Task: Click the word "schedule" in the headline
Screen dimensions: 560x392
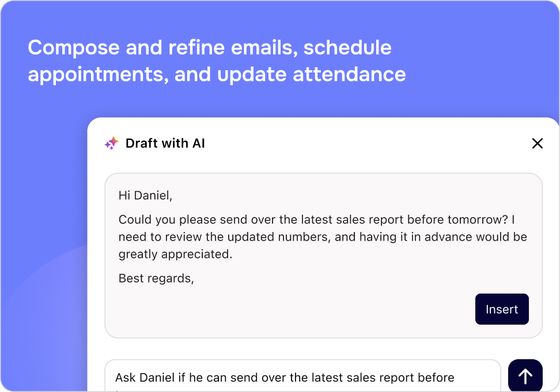Action: (x=347, y=47)
